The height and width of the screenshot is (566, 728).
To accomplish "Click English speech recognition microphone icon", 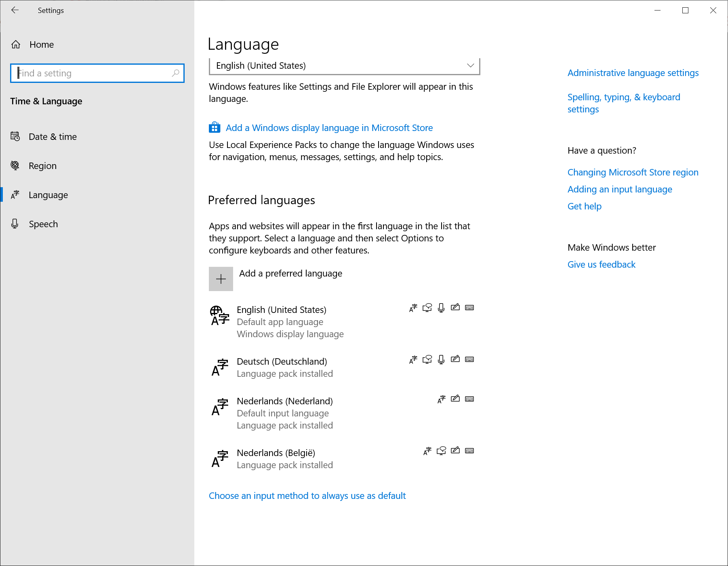I will click(x=441, y=308).
